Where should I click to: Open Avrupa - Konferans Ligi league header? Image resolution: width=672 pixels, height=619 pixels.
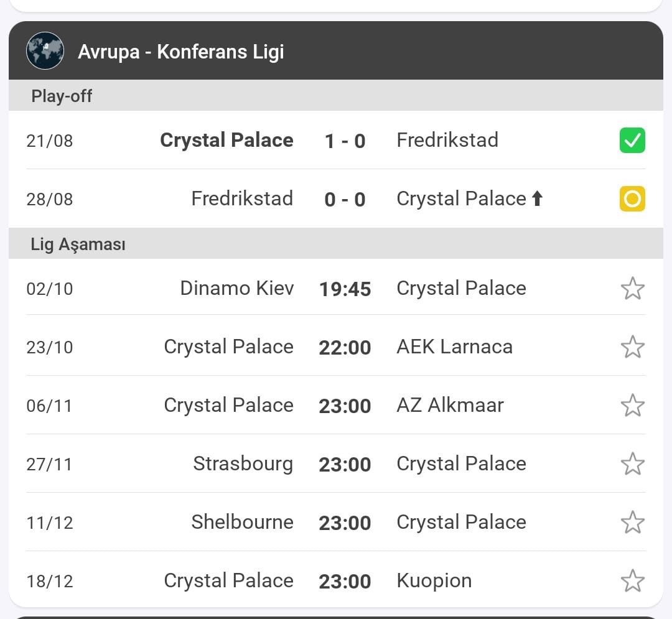point(336,50)
